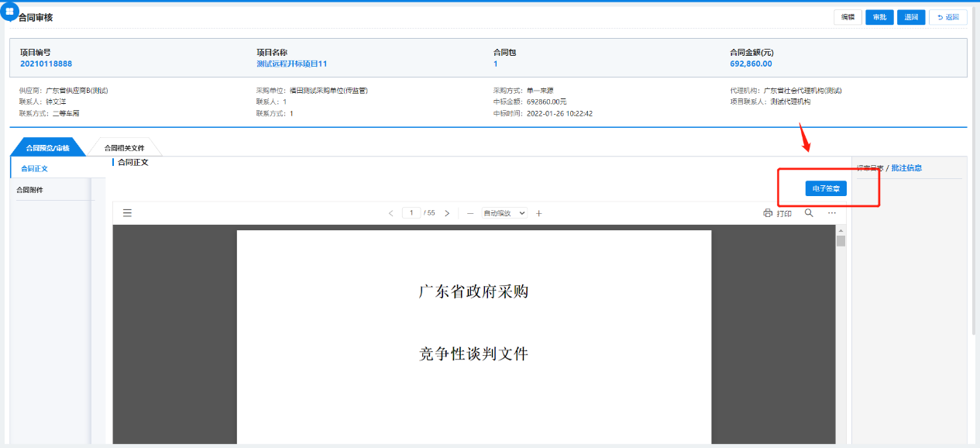Image resolution: width=980 pixels, height=448 pixels.
Task: Print the contract using 打印 icon
Action: [777, 213]
